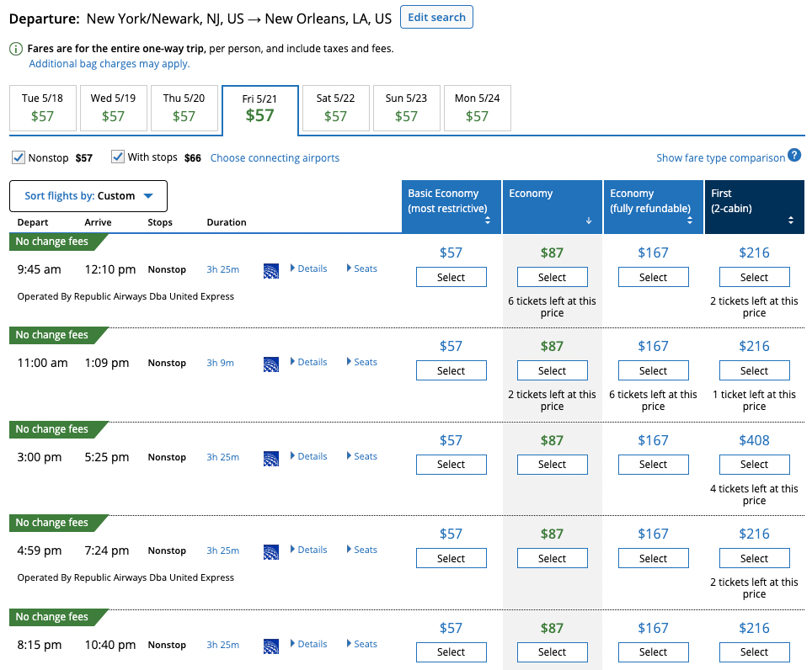Open the Choose connecting airports link
This screenshot has height=670, width=812.
[275, 158]
